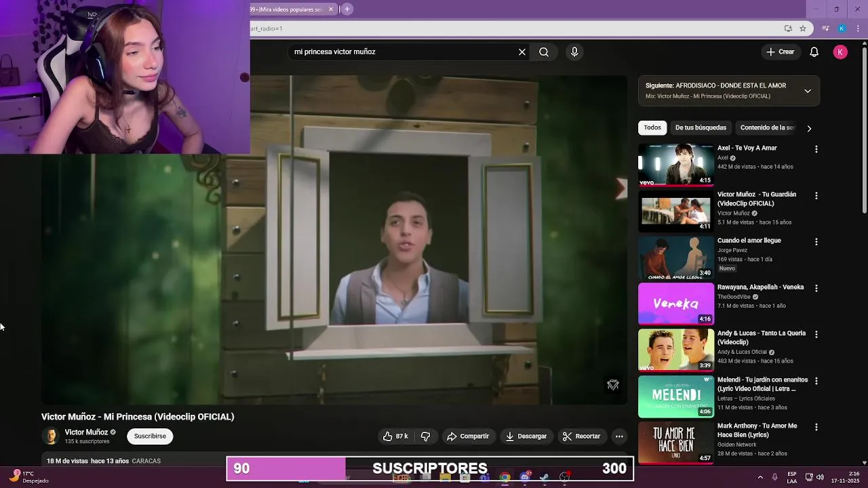The width and height of the screenshot is (868, 488).
Task: Open options for Melendi Tu jardín video
Action: coord(816,382)
